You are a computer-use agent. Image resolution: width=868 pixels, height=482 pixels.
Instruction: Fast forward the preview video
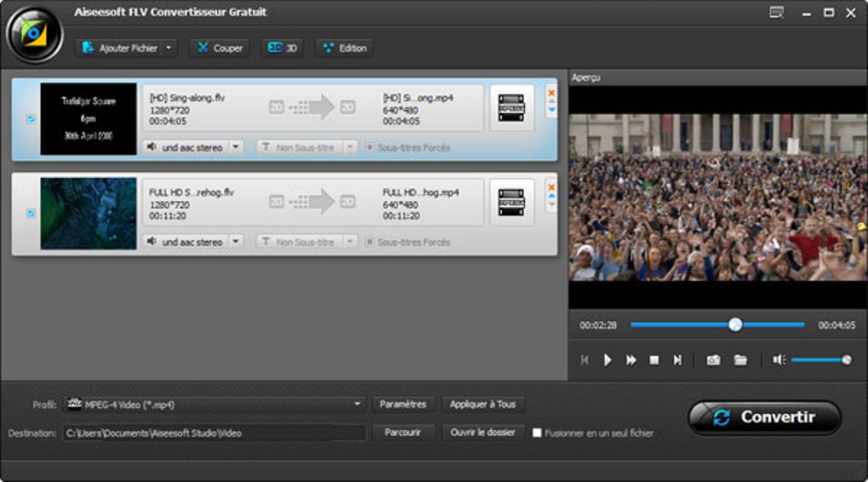(631, 360)
